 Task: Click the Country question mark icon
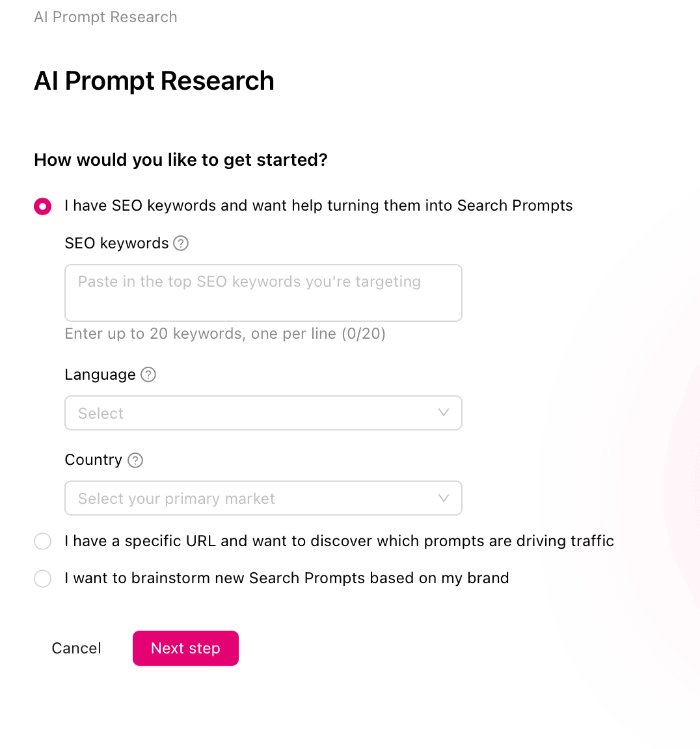tap(135, 460)
